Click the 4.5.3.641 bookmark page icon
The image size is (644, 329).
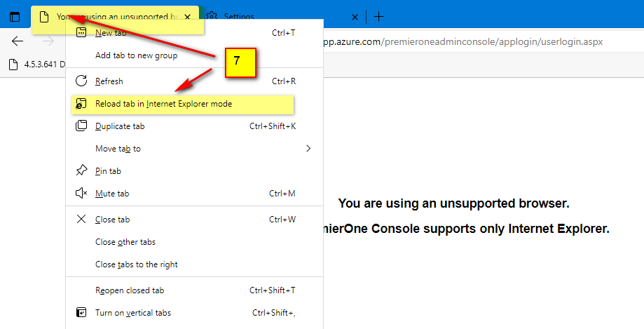click(x=13, y=64)
